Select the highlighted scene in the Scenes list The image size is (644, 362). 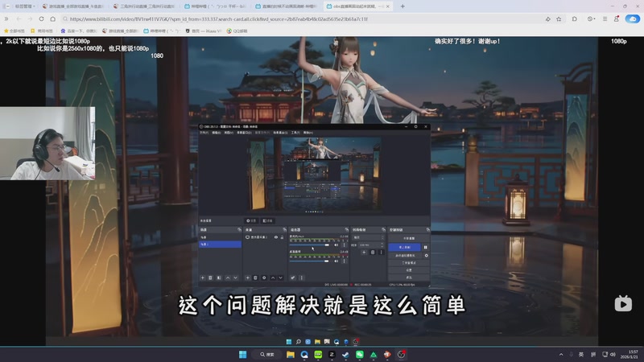pyautogui.click(x=220, y=245)
